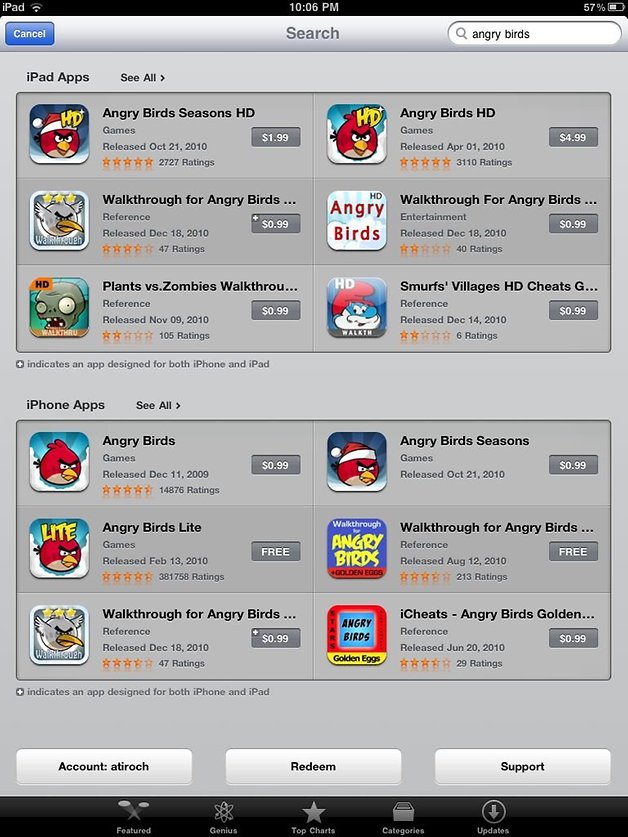The image size is (628, 837).
Task: Open the Plants vs. Zombies Walkthrough icon
Action: pyautogui.click(x=59, y=307)
